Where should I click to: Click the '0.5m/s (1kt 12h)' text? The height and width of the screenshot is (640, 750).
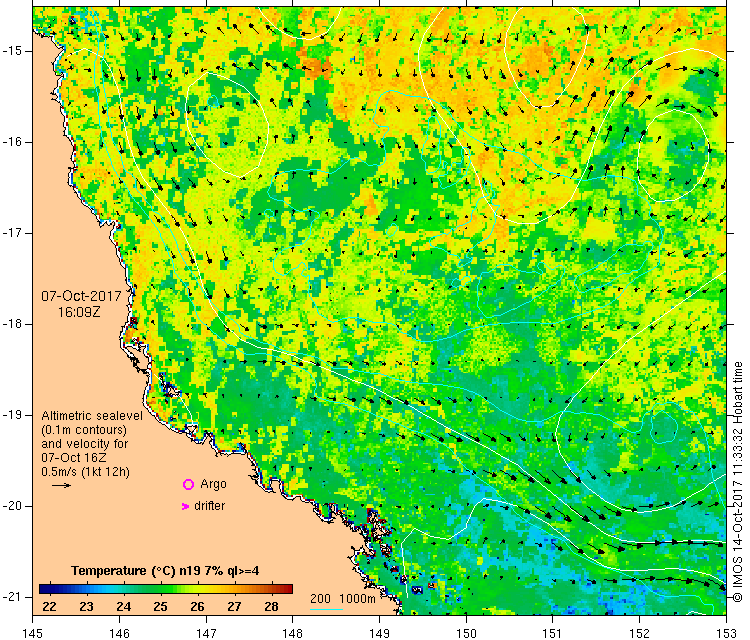click(85, 472)
